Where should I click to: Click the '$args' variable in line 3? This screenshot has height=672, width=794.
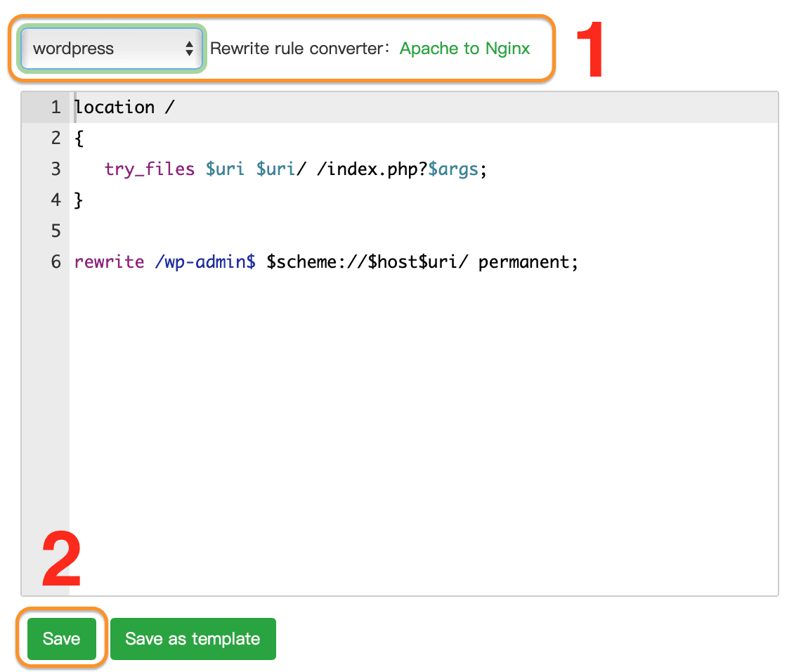point(453,169)
